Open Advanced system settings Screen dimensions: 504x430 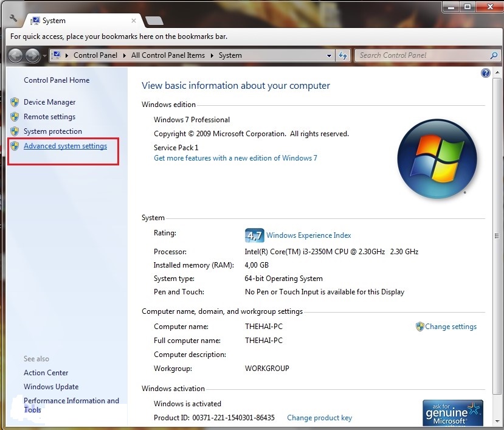click(65, 146)
